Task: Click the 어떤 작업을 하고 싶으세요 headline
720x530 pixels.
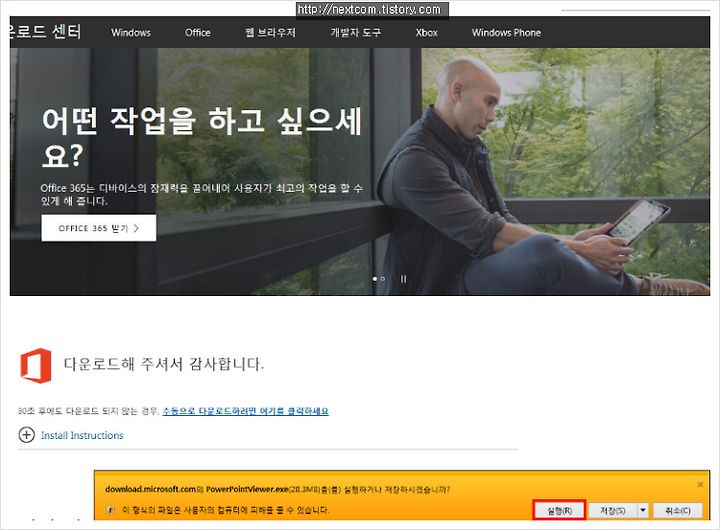Action: [x=202, y=137]
